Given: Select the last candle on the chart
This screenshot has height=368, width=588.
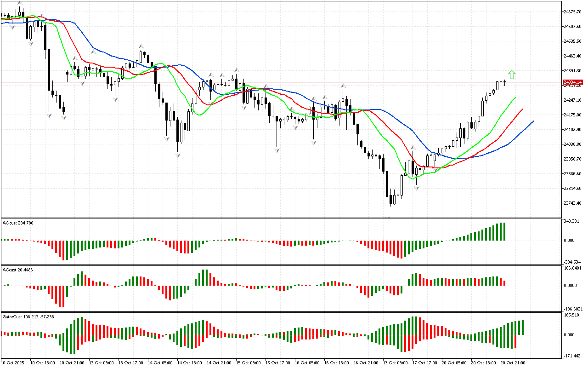Looking at the screenshot, I should 505,82.
